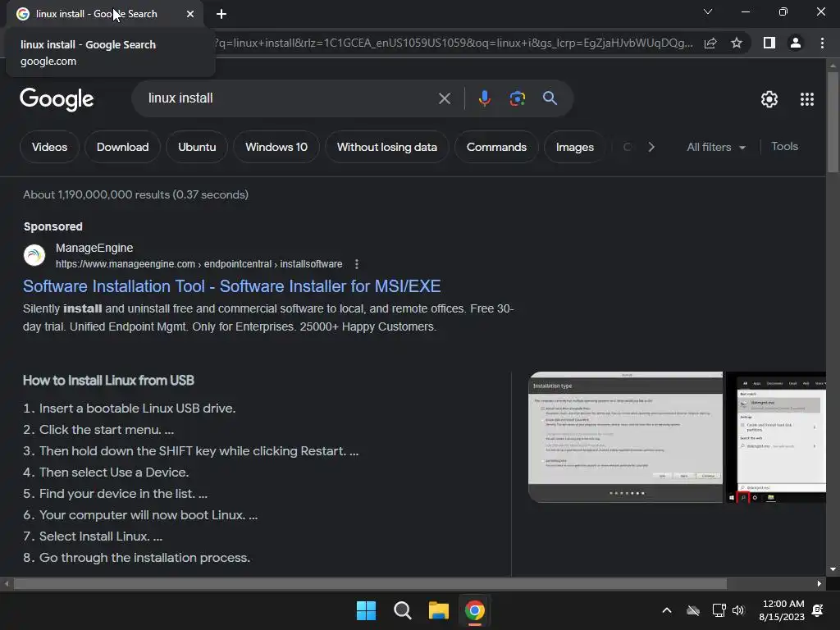This screenshot has height=630, width=840.
Task: Open the OneDrive tray icon
Action: (693, 610)
